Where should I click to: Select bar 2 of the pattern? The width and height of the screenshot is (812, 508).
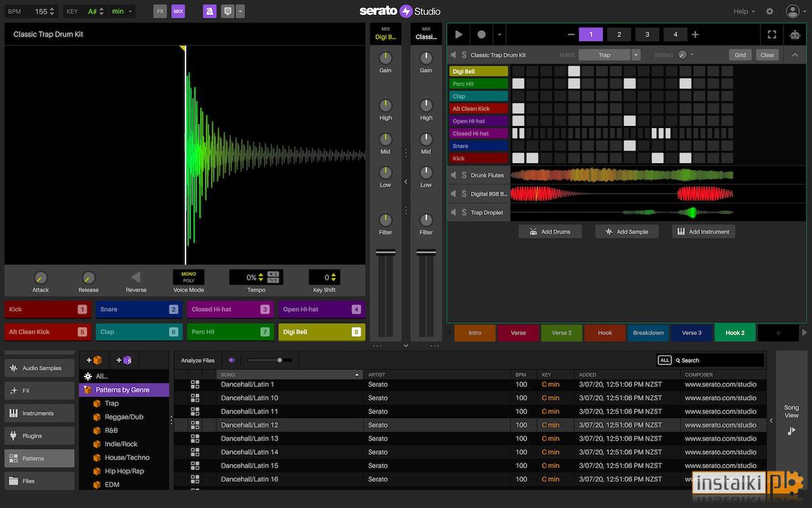pyautogui.click(x=618, y=35)
